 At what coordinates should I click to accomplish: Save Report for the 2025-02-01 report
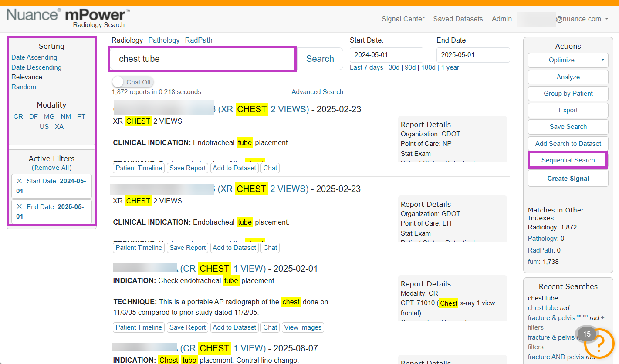point(187,327)
